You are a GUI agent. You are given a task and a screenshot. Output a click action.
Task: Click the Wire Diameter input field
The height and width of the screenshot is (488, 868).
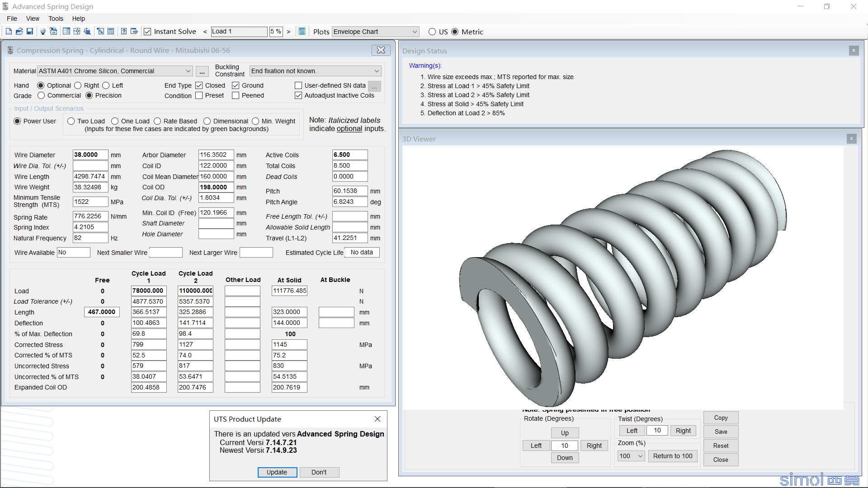coord(90,155)
